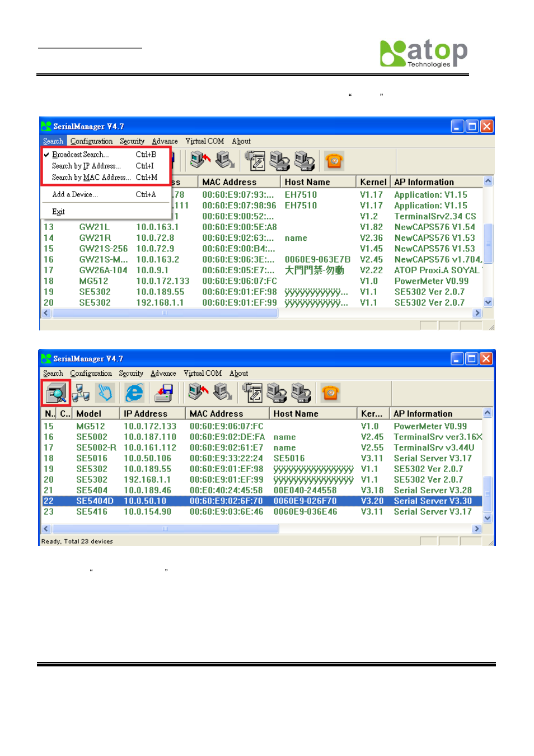The height and width of the screenshot is (756, 534).
Task: Open Advance menu in the open-menu window
Action: click(165, 141)
